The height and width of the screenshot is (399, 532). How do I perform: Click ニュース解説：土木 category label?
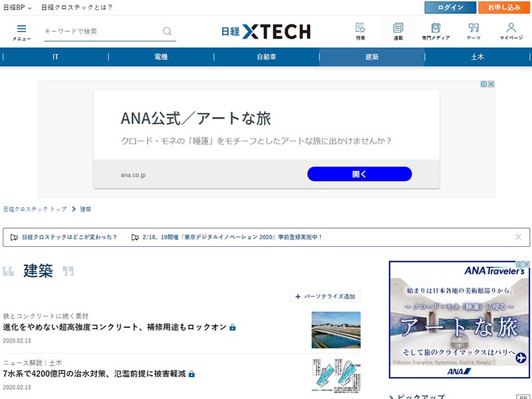tap(33, 362)
